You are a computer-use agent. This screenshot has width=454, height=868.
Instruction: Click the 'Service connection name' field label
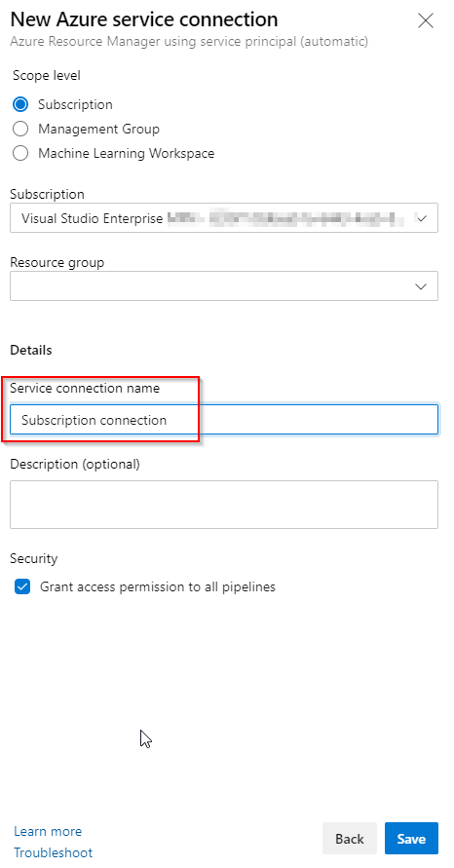(85, 388)
